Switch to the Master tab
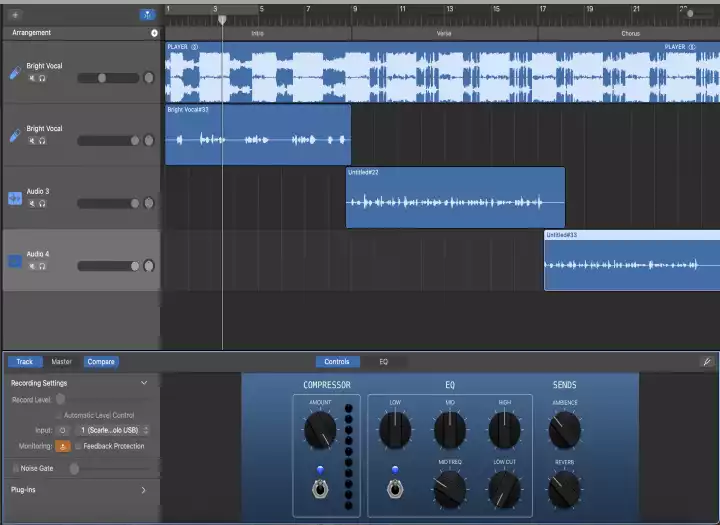720x525 pixels. (61, 362)
